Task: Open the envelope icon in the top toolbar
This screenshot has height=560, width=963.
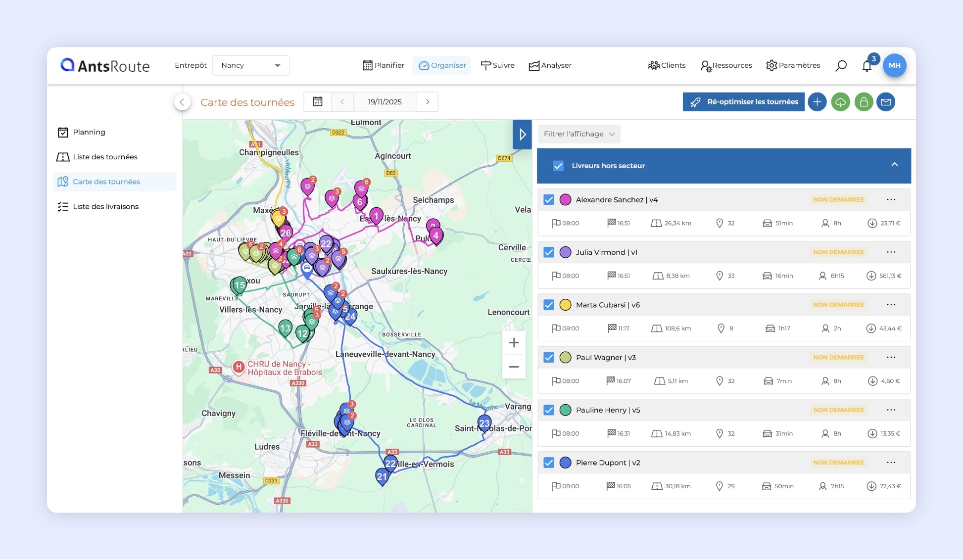Action: click(x=887, y=102)
